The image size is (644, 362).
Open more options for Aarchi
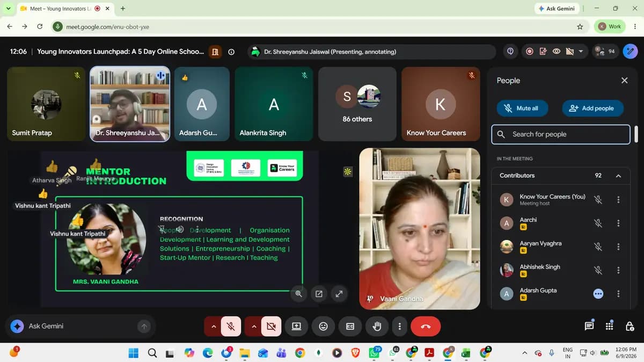pyautogui.click(x=618, y=223)
